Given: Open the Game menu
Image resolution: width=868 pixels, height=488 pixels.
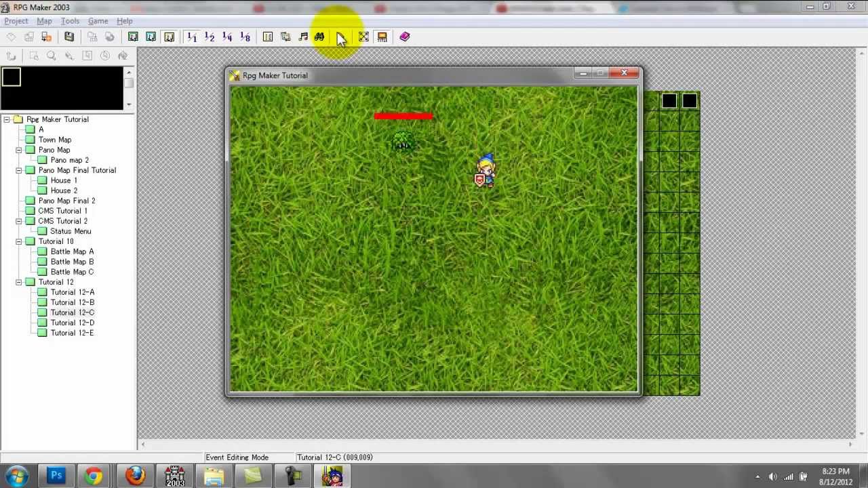Looking at the screenshot, I should pos(98,21).
